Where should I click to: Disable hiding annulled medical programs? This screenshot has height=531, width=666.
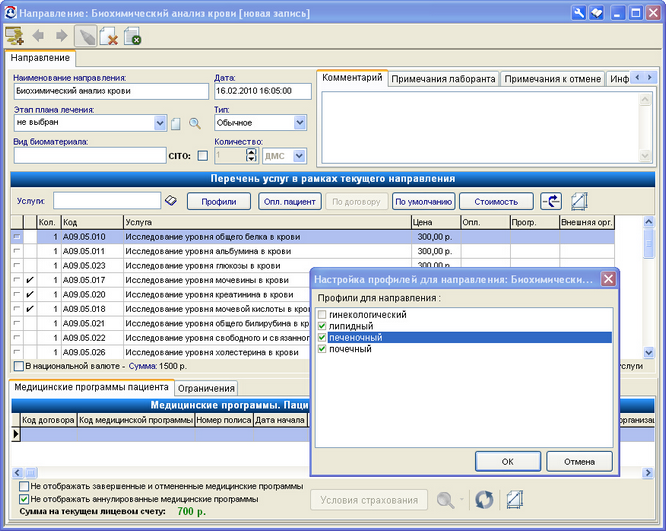click(x=24, y=499)
